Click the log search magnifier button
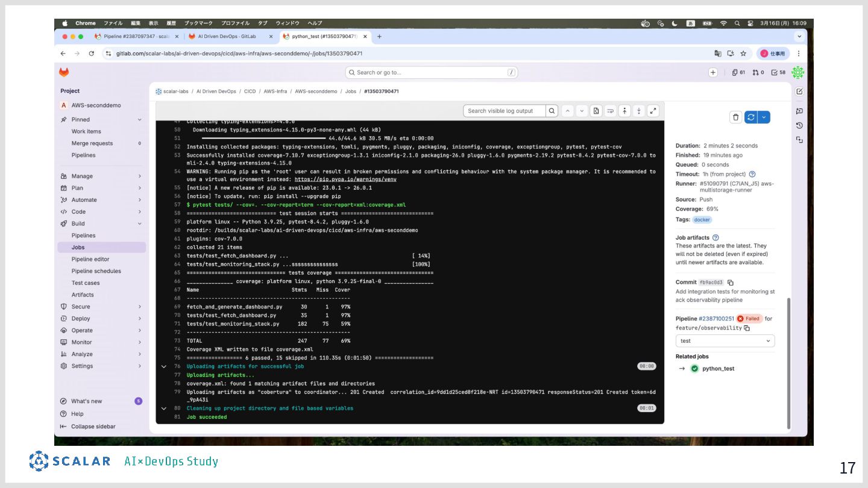 [x=552, y=111]
